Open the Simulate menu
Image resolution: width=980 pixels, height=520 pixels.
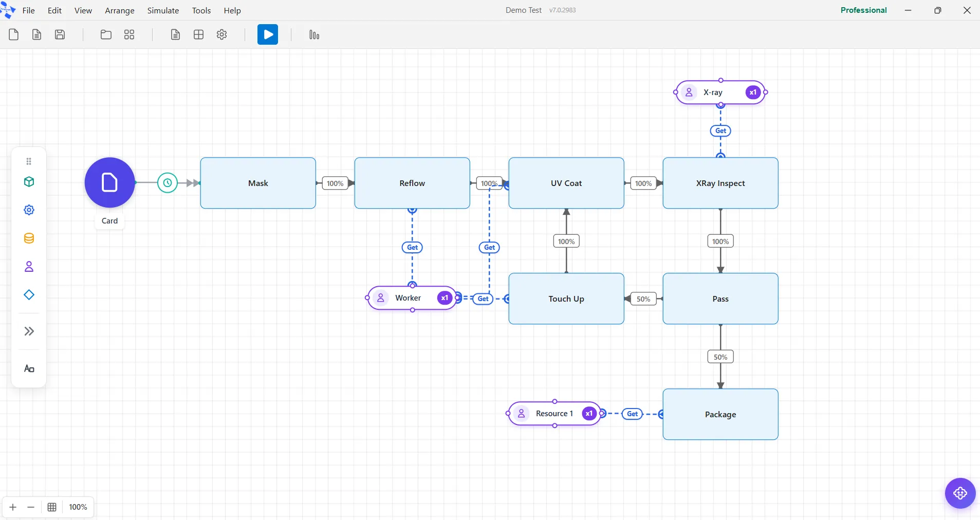click(x=163, y=10)
